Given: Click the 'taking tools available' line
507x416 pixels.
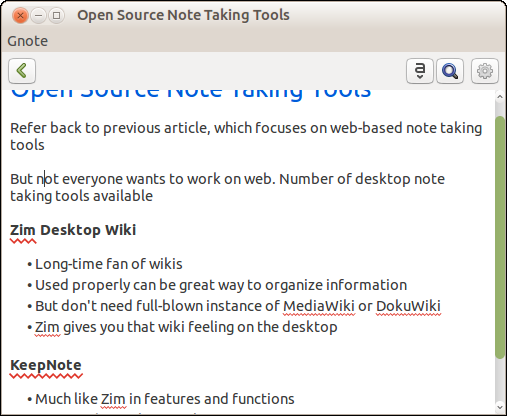Looking at the screenshot, I should tap(81, 196).
